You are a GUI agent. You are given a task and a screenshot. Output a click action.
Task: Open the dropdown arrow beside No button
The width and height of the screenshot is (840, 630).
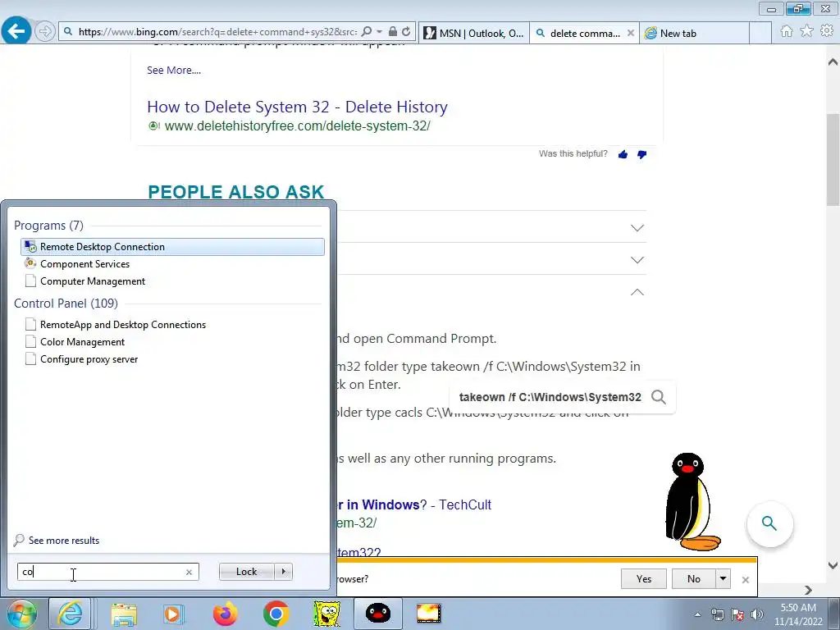[724, 578]
